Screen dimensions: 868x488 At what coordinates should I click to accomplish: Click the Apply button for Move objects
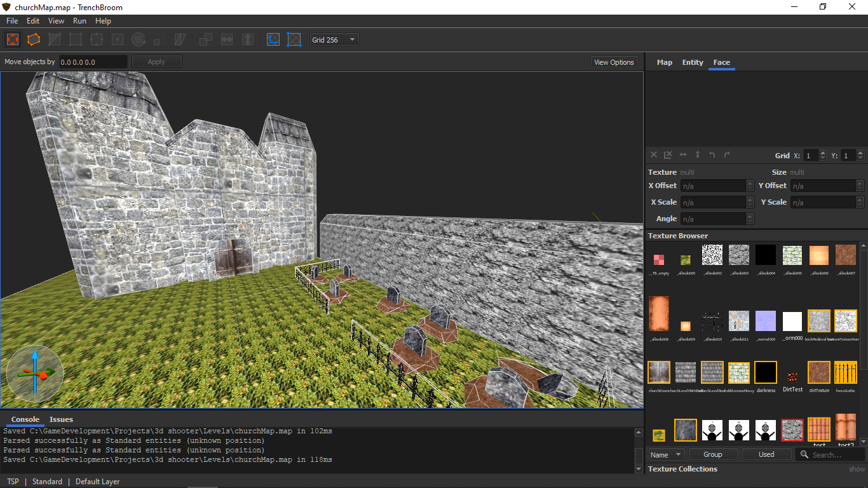coord(156,62)
